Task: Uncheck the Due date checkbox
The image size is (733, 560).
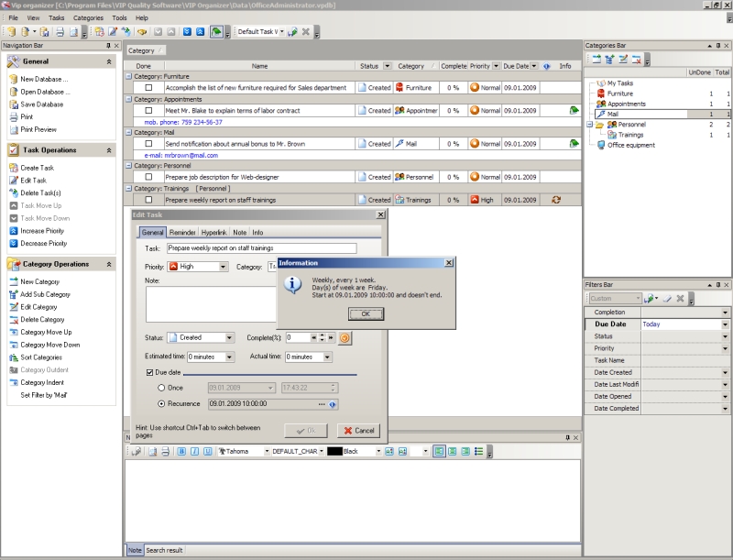Action: 150,372
